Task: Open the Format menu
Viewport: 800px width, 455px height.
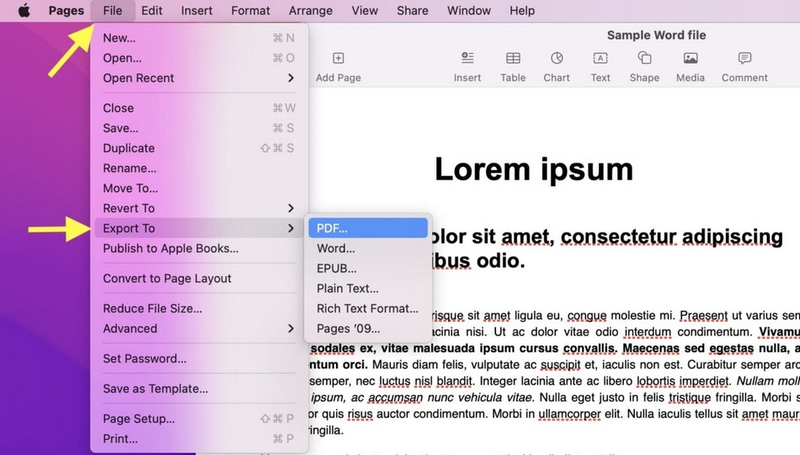Action: click(x=250, y=11)
